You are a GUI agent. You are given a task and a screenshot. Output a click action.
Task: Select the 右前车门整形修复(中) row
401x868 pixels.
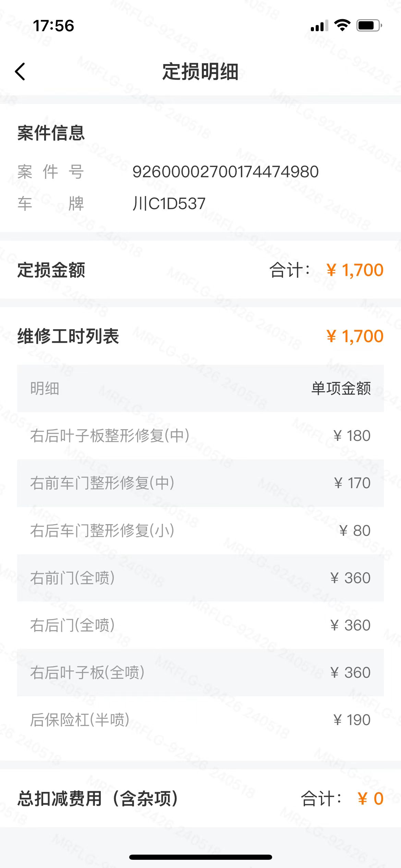(x=200, y=483)
